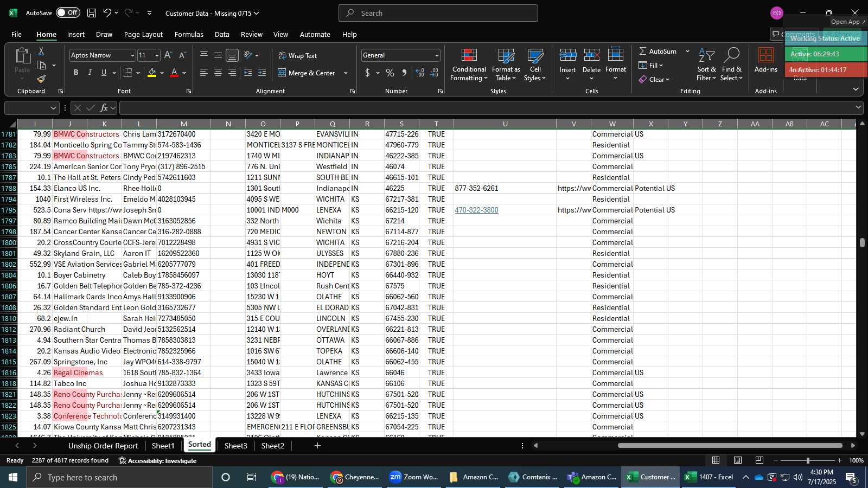Open the Fill dropdown
Viewport: 868px width, 488px height.
tap(651, 65)
